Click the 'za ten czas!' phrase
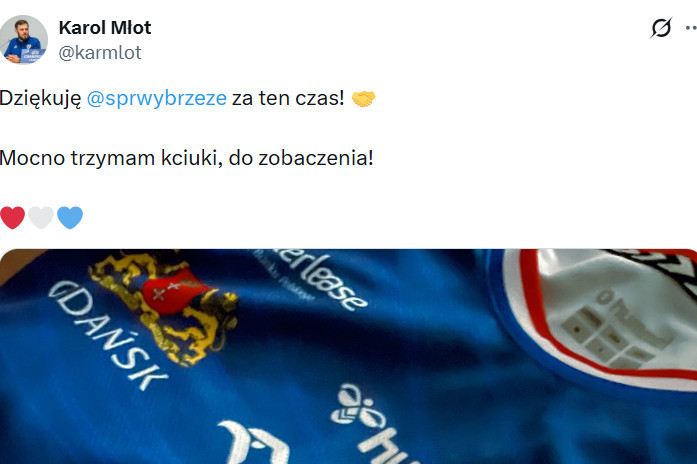Screen dimensions: 697x464 [x=288, y=98]
